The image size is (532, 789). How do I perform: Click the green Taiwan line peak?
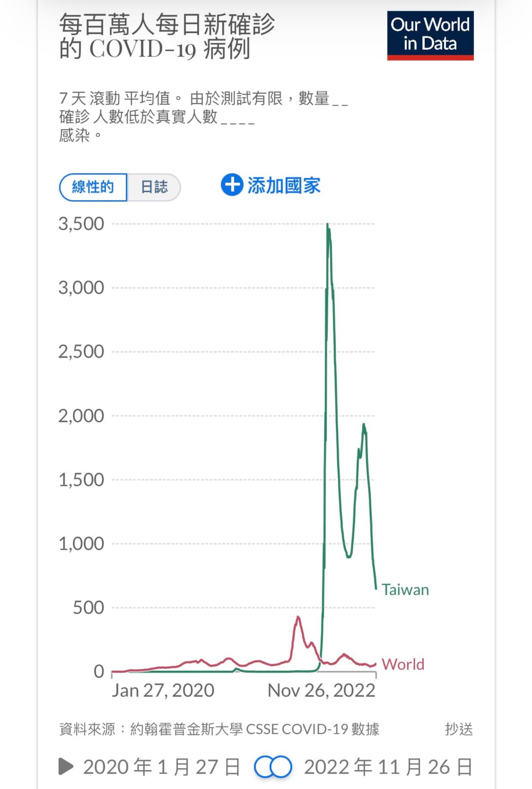(x=328, y=225)
